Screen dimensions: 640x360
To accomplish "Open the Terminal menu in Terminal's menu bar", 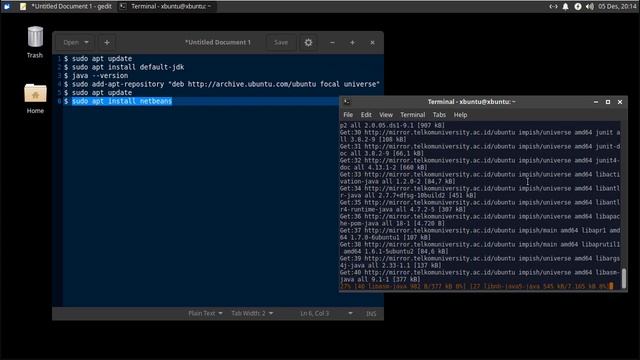I will tap(413, 115).
